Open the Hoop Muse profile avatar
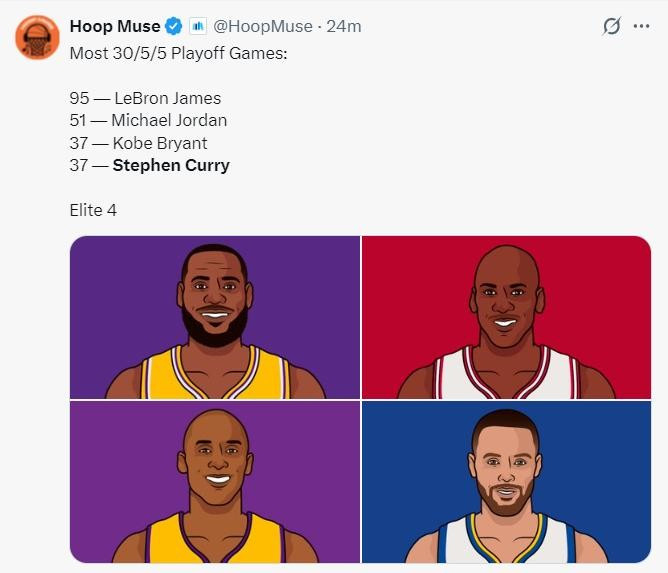This screenshot has width=668, height=573. pos(37,37)
